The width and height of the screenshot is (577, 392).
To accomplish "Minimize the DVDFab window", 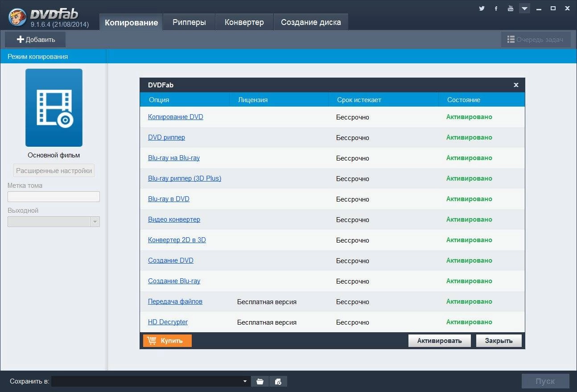I will coord(540,8).
